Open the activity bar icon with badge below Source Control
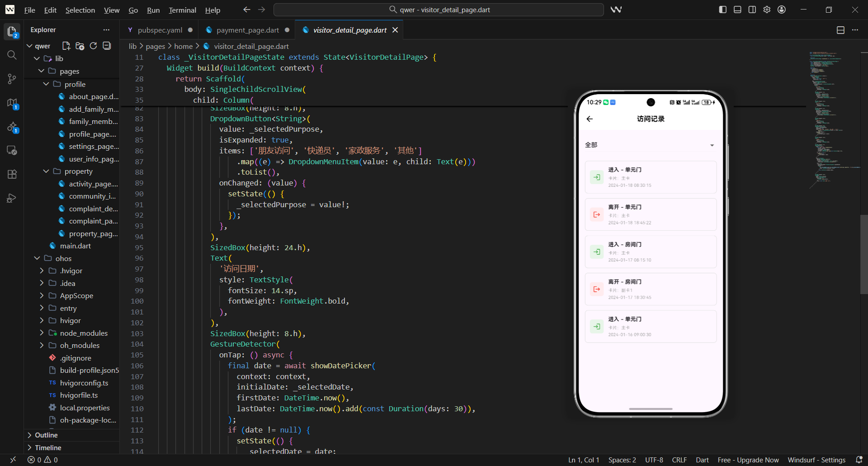 (12, 103)
